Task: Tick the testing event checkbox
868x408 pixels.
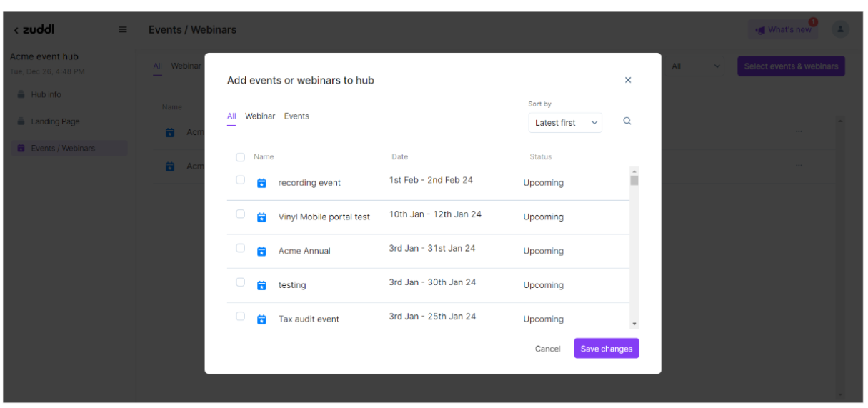Action: 241,282
